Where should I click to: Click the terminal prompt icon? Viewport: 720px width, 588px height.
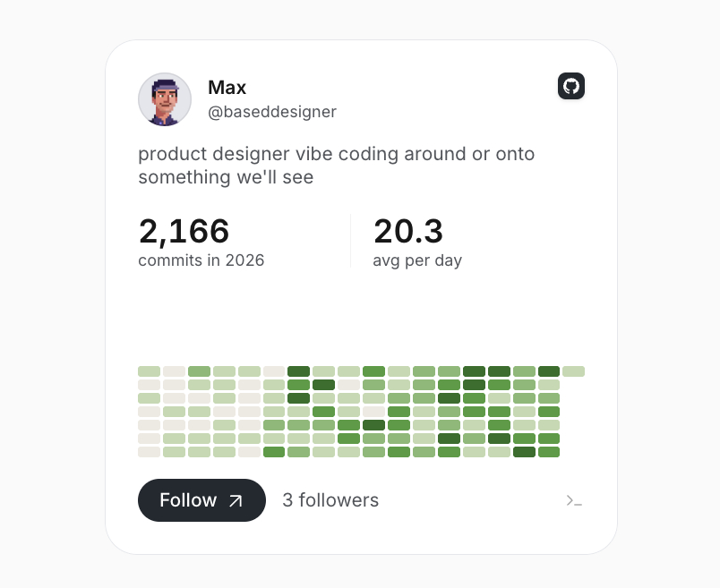[574, 501]
